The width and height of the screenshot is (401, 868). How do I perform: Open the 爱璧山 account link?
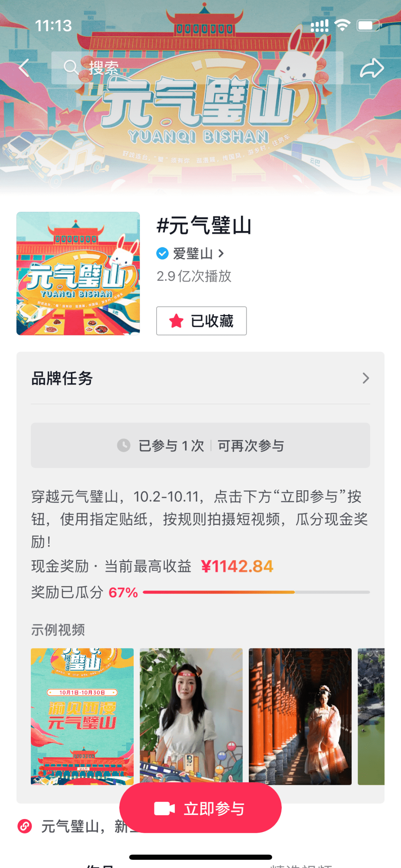(x=193, y=254)
